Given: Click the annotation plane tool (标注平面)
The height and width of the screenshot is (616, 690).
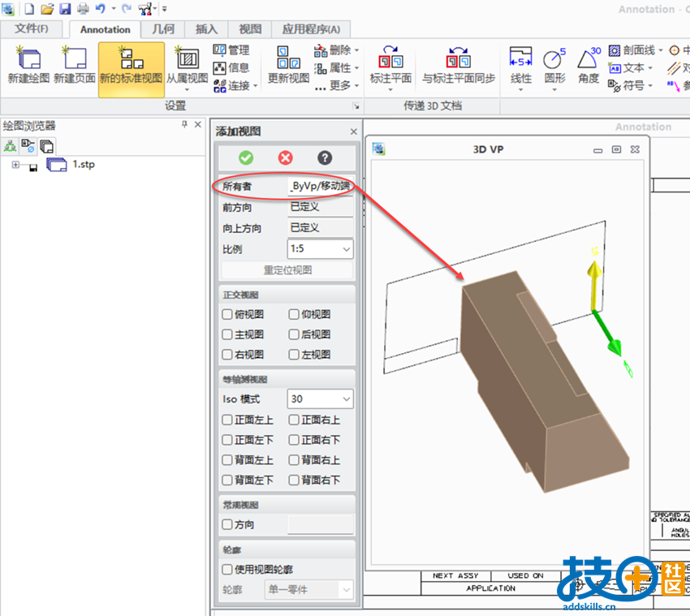Looking at the screenshot, I should tap(390, 68).
